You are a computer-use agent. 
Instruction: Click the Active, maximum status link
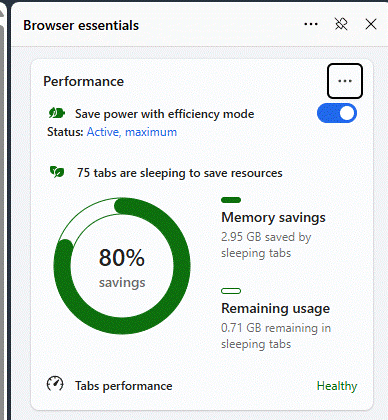coord(132,132)
